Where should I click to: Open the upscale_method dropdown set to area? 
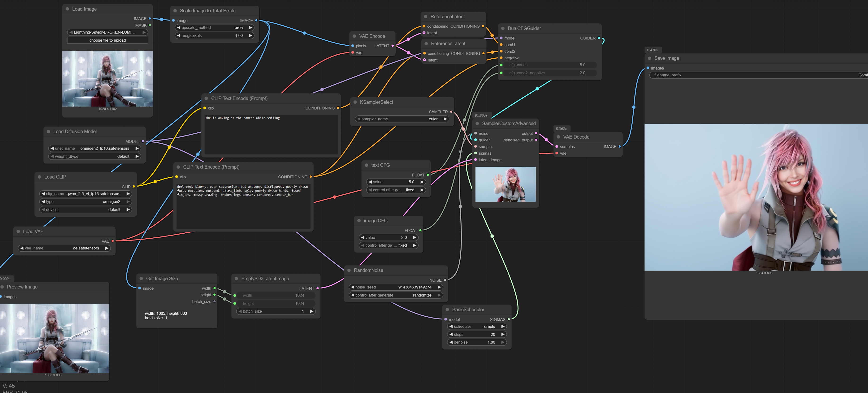tap(215, 28)
